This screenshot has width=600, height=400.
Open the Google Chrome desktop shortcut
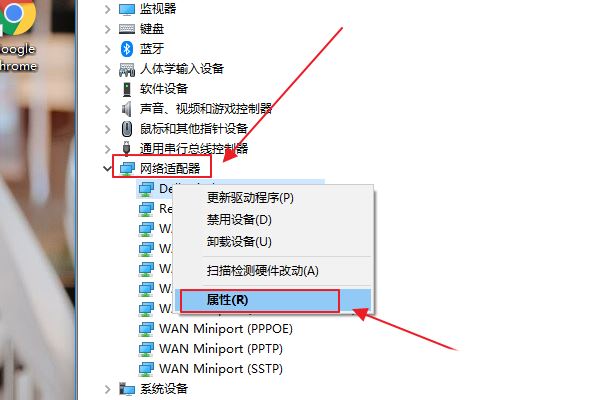(x=18, y=36)
